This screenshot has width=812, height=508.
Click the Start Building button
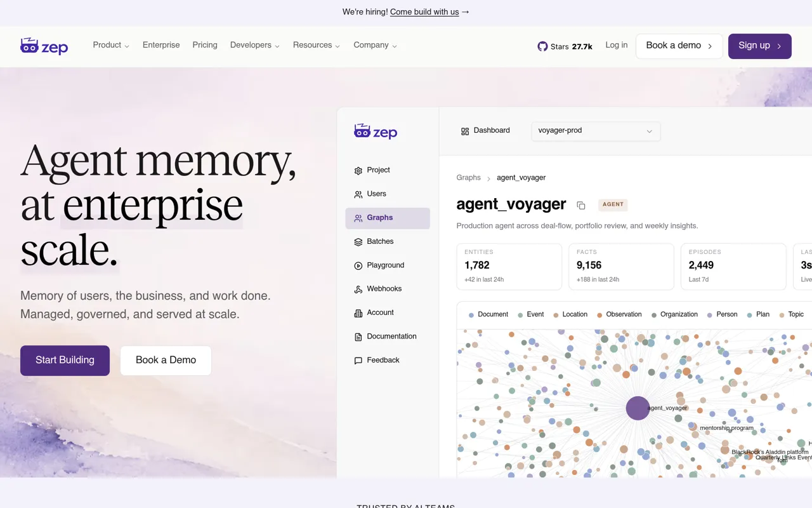click(x=65, y=361)
